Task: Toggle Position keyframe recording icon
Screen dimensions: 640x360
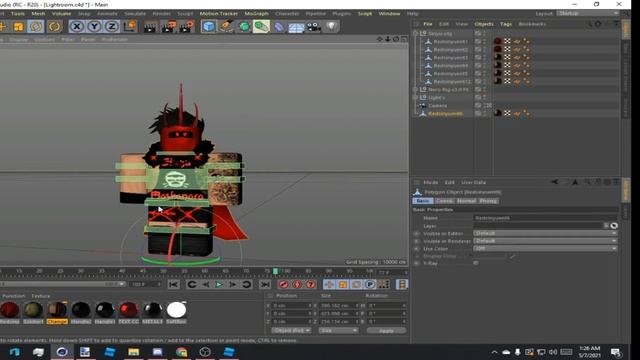Action: (329, 284)
